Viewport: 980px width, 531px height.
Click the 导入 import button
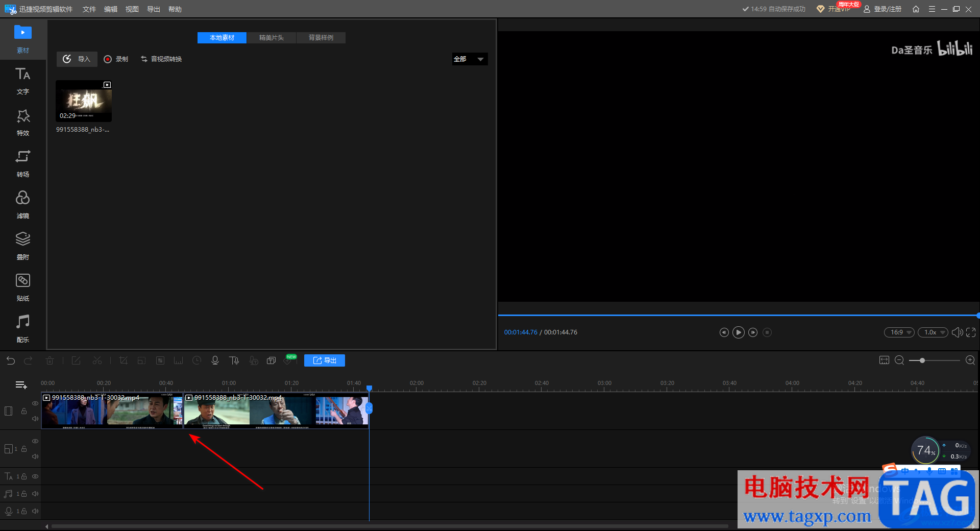click(77, 59)
